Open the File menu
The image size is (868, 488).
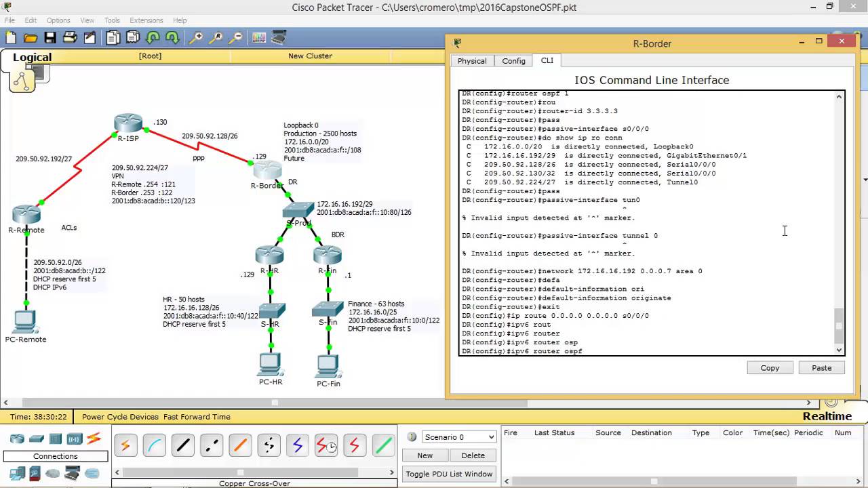(x=9, y=20)
